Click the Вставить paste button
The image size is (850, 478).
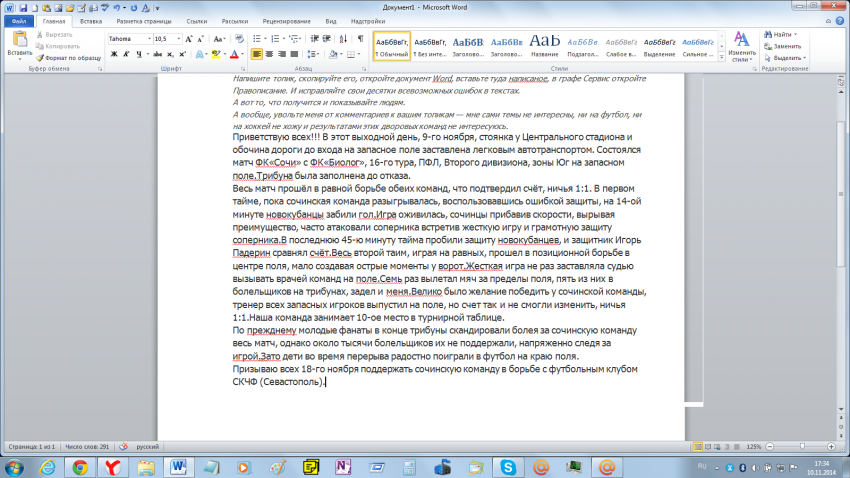19,45
